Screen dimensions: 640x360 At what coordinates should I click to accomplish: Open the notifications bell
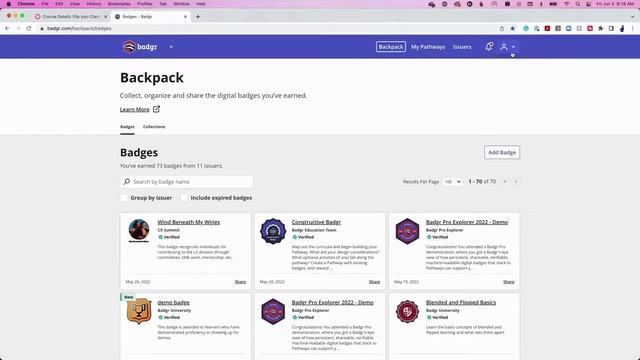[489, 47]
